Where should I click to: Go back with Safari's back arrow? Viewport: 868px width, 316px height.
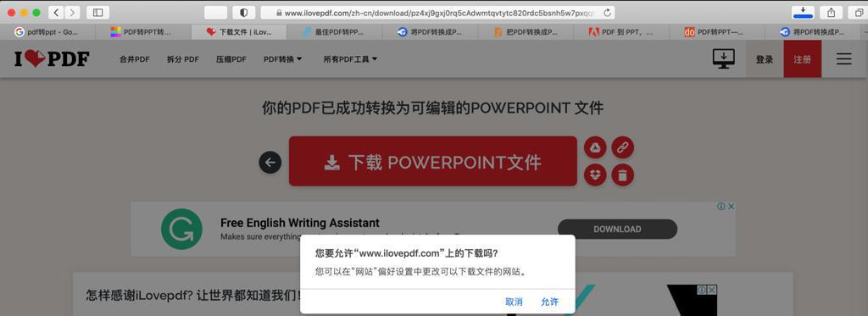pos(57,12)
